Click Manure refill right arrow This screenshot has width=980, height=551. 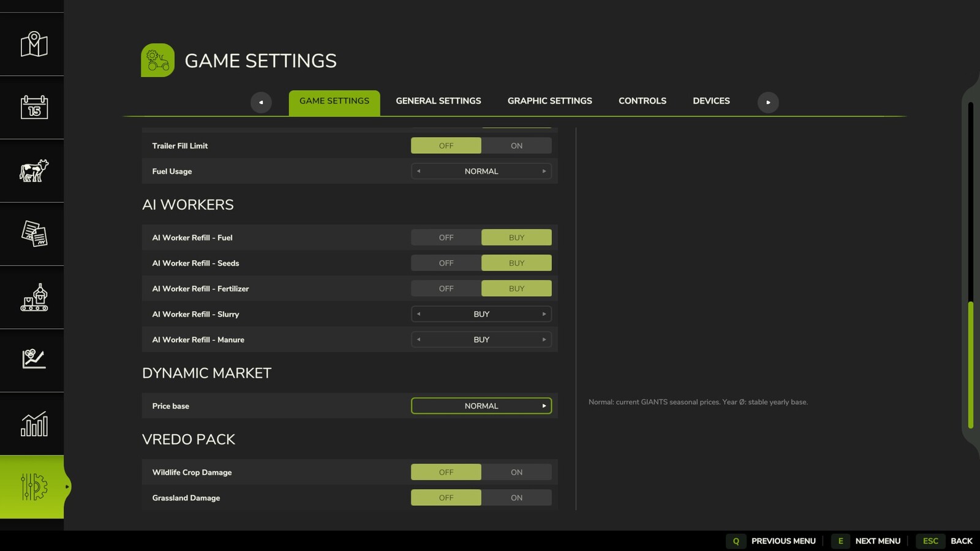(544, 340)
